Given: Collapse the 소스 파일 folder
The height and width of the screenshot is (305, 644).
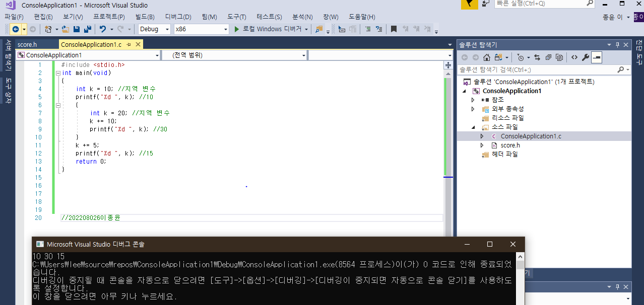Looking at the screenshot, I should click(473, 127).
